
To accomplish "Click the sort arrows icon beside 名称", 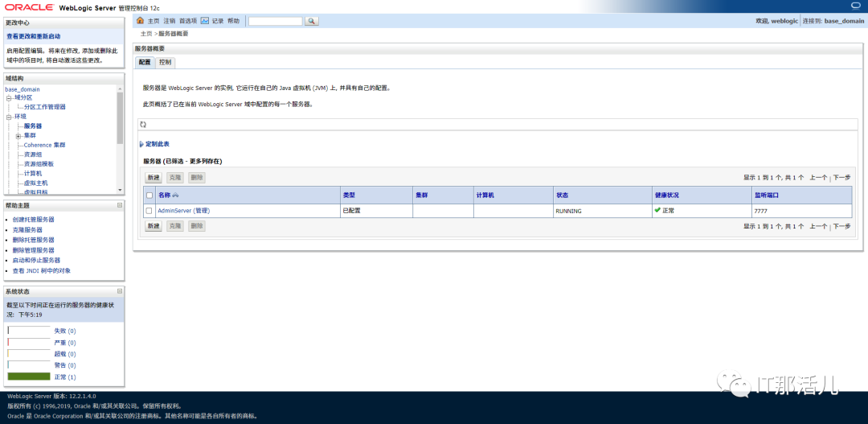I will tap(175, 195).
